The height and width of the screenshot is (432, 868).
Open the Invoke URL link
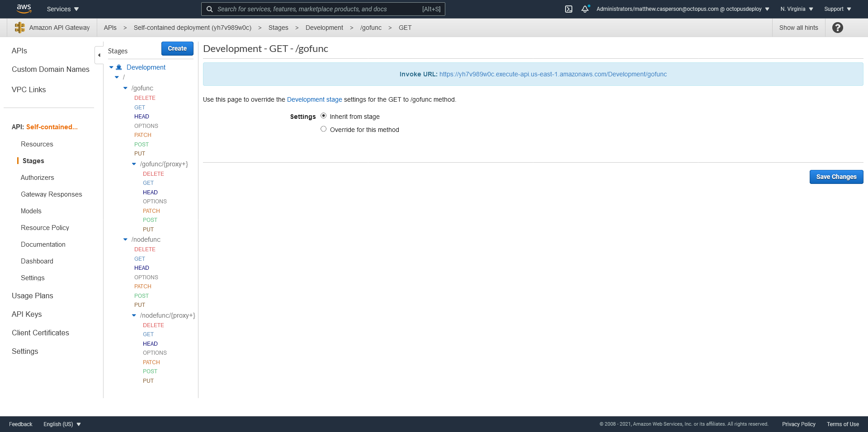552,74
